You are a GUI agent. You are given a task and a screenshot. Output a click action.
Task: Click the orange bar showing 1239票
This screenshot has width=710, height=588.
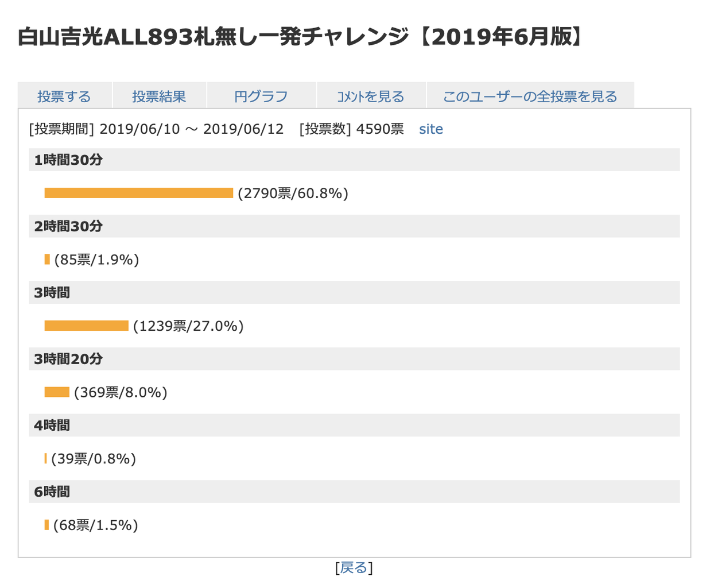click(86, 326)
